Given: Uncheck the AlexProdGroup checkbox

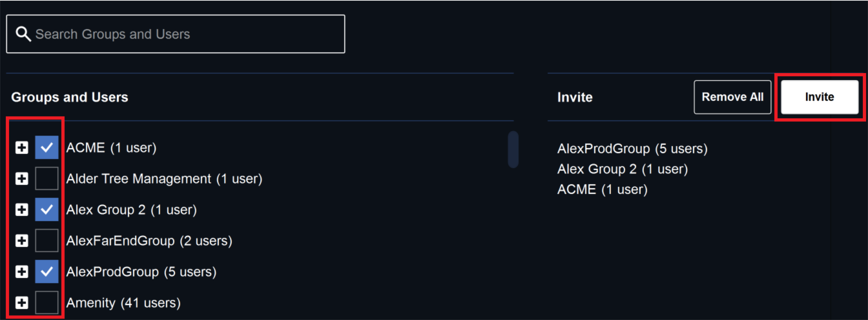Looking at the screenshot, I should pos(46,272).
